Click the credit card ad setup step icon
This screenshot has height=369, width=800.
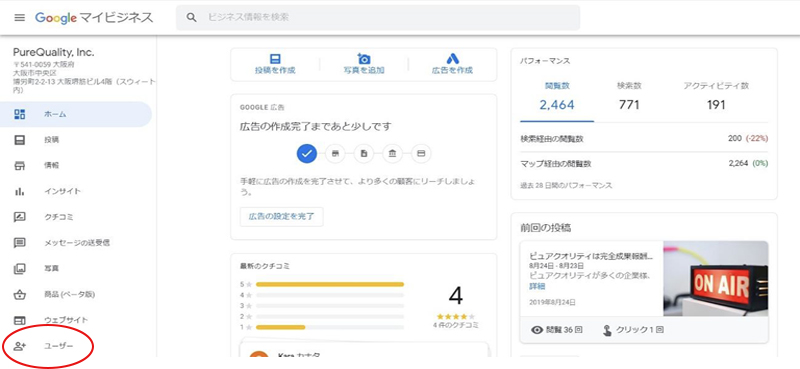(x=421, y=153)
